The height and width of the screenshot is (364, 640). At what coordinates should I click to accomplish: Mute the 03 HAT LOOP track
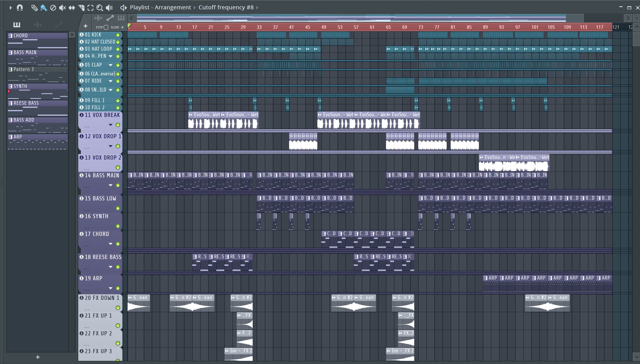click(x=118, y=49)
